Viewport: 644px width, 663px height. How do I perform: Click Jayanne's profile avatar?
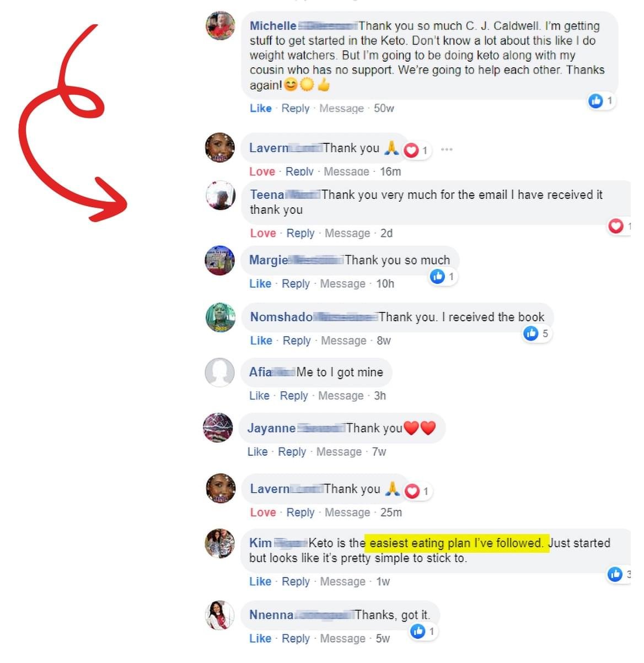218,428
